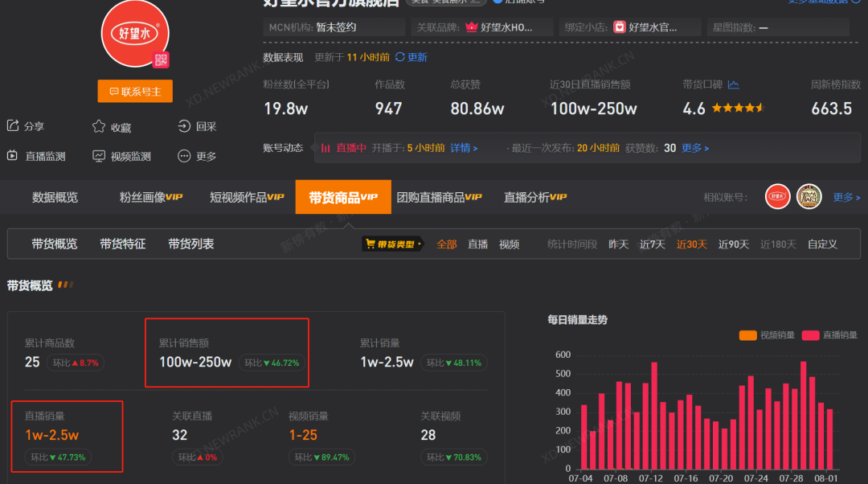Set time range to 近30天
This screenshot has height=484, width=868.
click(691, 244)
